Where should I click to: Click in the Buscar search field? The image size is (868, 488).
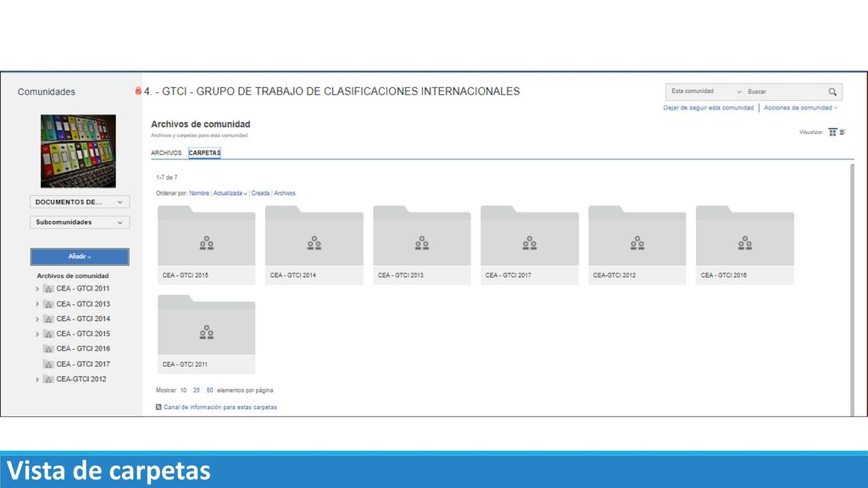786,91
